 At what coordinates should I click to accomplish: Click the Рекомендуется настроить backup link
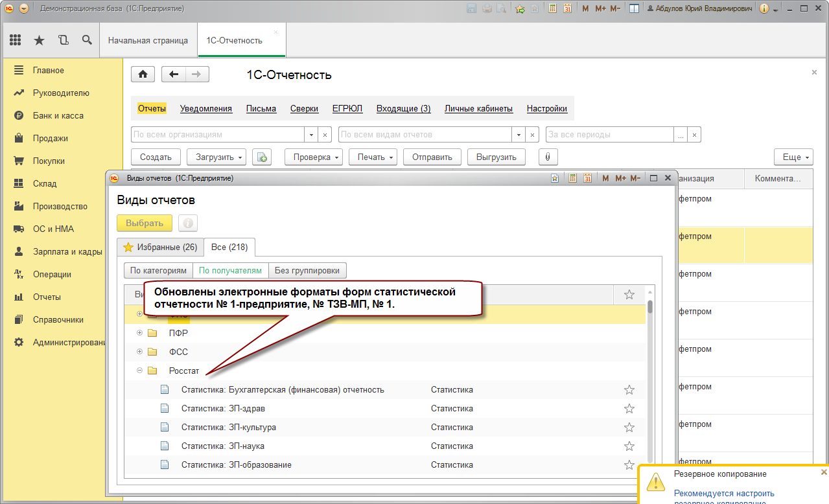click(x=724, y=494)
